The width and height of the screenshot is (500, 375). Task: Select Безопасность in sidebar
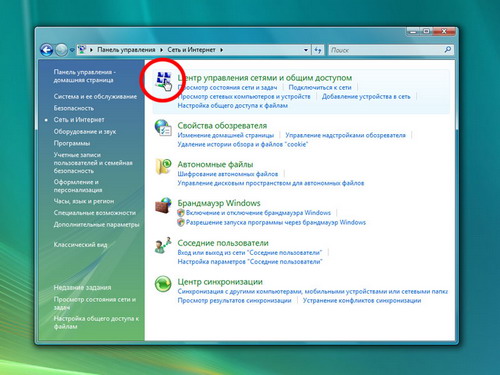click(74, 108)
